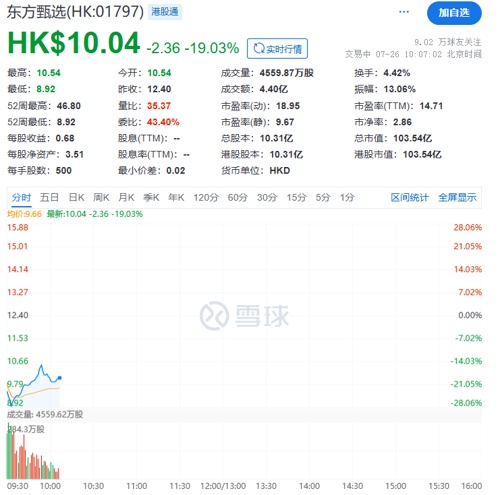Viewport: 500px width, 495px height.
Task: Click the 实时行情 refresh button
Action: tap(277, 49)
